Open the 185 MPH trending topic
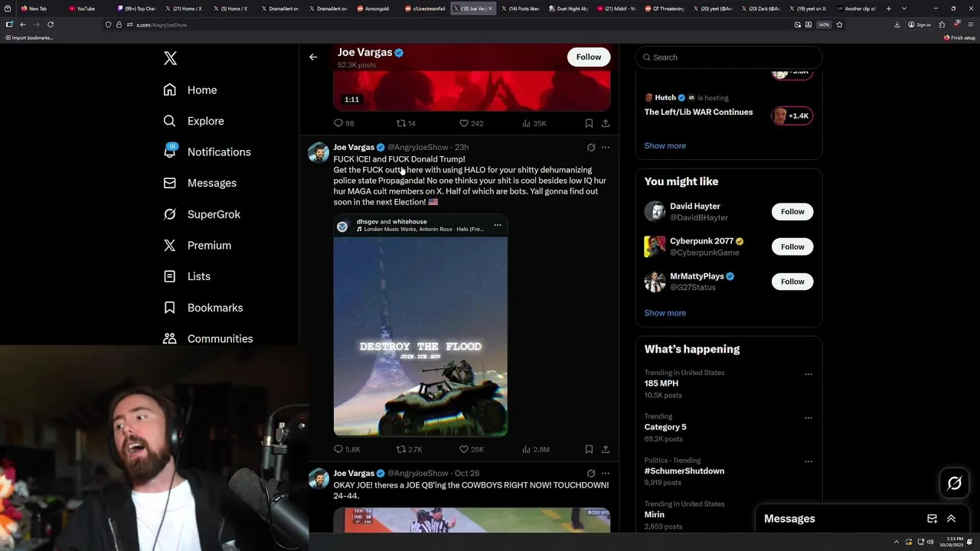Image resolution: width=980 pixels, height=551 pixels. tap(661, 383)
